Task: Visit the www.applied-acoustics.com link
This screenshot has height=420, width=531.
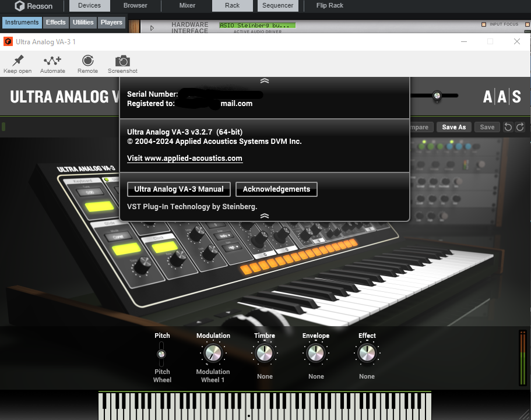Action: 185,158
